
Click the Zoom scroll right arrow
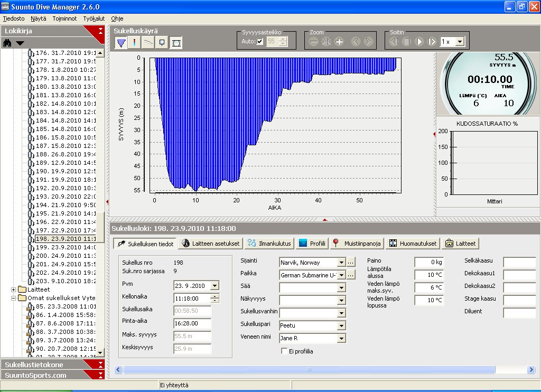(x=368, y=42)
